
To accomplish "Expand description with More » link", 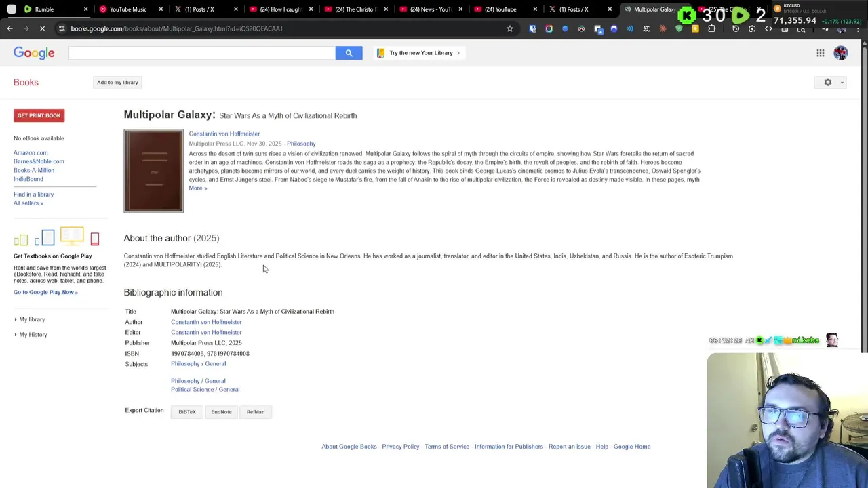I will [x=198, y=188].
